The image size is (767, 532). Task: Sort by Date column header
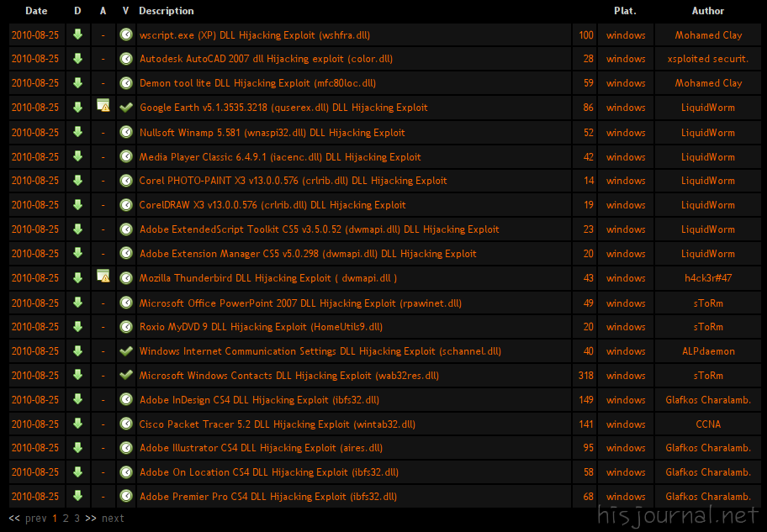tap(36, 11)
